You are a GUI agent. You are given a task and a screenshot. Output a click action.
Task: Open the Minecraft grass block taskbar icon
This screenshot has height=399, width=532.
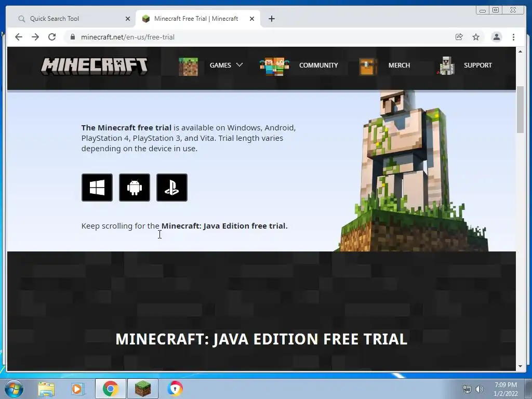coord(143,389)
